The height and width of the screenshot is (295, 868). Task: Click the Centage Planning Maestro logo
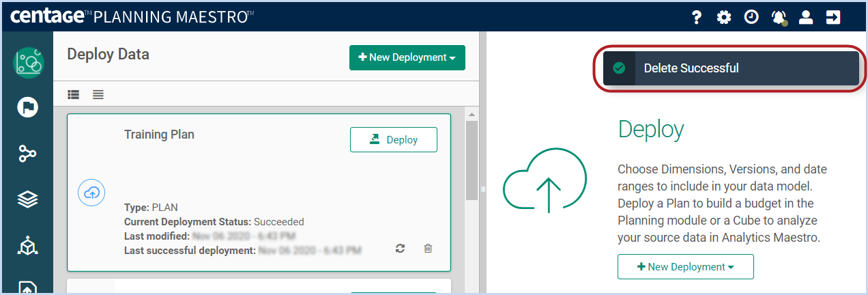[132, 16]
